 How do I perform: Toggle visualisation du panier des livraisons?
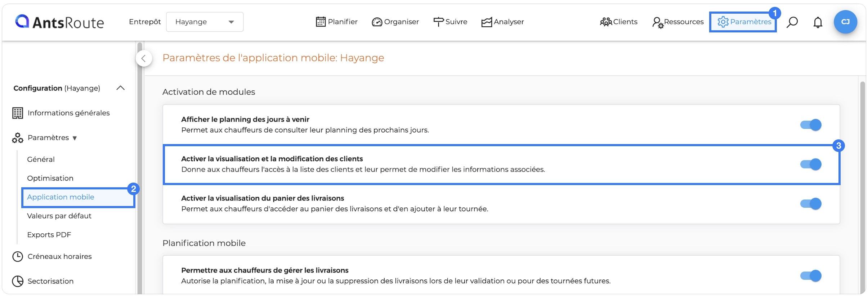point(811,204)
